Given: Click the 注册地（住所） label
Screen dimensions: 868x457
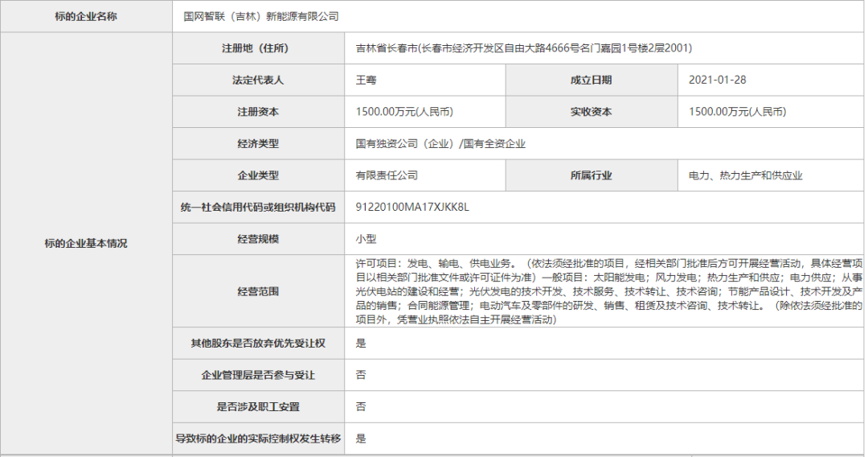Looking at the screenshot, I should pos(258,48).
